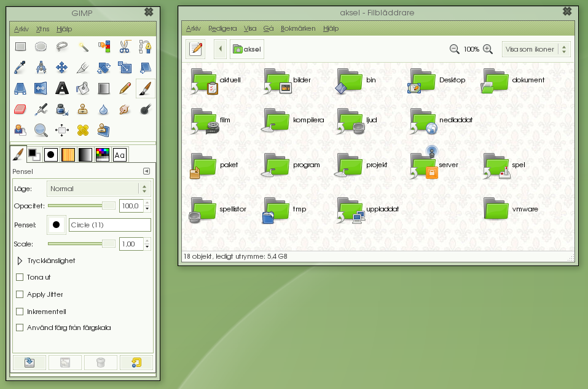Open the Redigera menu in file browser
The height and width of the screenshot is (389, 588).
pos(222,28)
